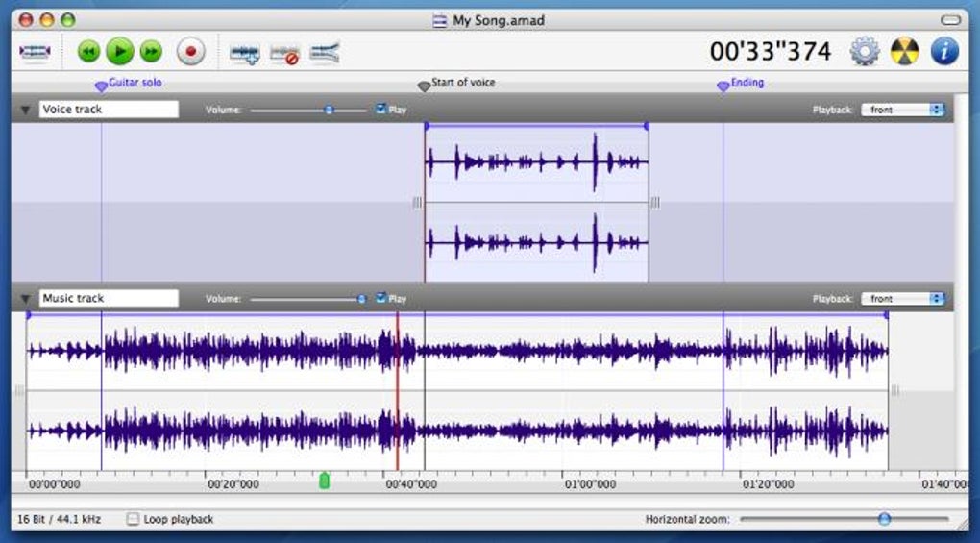Collapse the Music track disclosure triangle
This screenshot has width=980, height=543.
pos(26,299)
